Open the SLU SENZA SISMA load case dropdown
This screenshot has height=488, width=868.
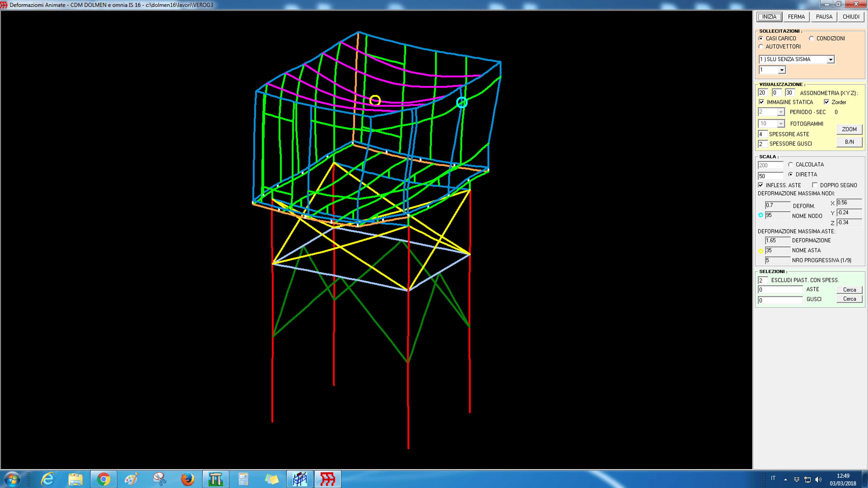pos(797,59)
